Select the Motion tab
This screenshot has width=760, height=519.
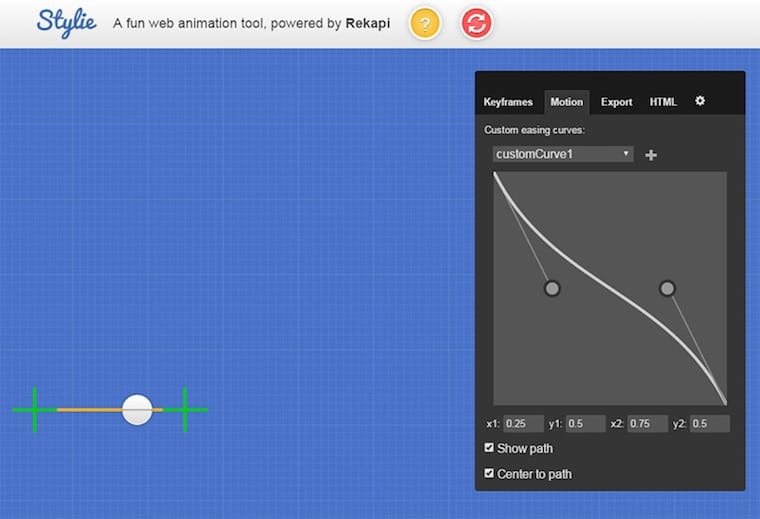[566, 102]
